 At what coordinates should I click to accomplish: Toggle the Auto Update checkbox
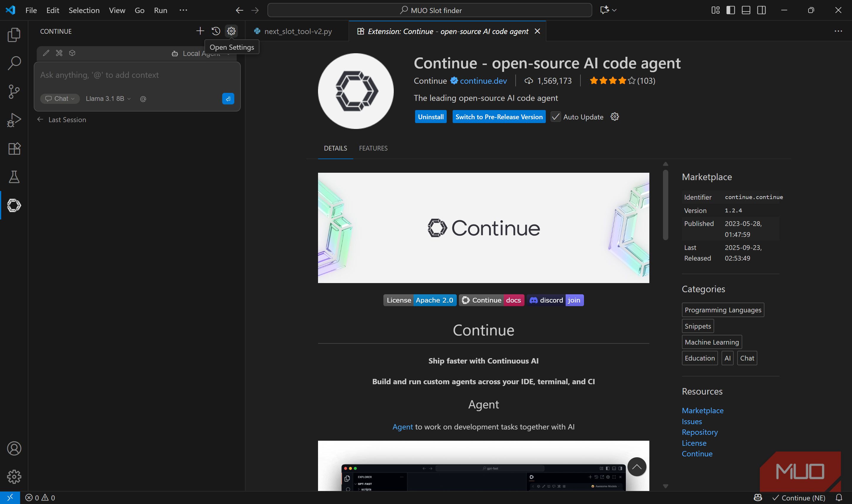point(556,117)
